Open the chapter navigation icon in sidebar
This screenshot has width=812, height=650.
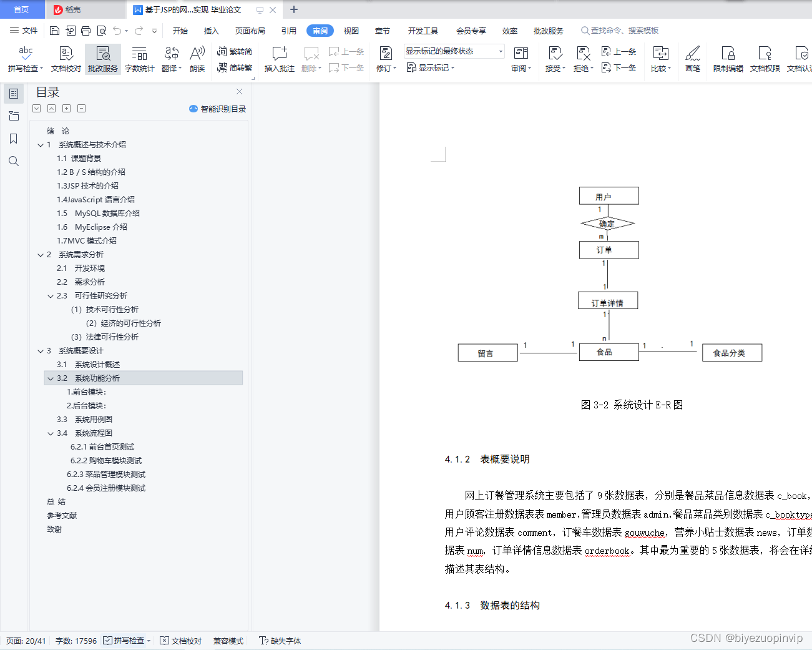tap(14, 116)
